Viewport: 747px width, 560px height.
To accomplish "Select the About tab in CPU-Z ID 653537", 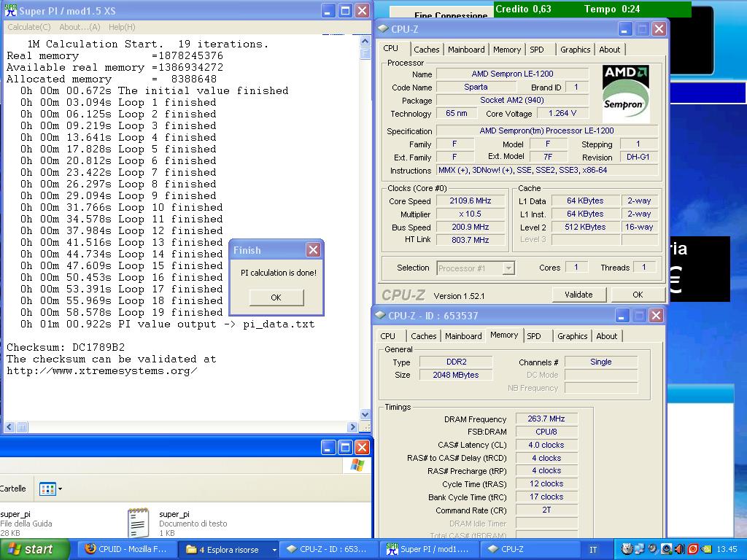I will [606, 336].
